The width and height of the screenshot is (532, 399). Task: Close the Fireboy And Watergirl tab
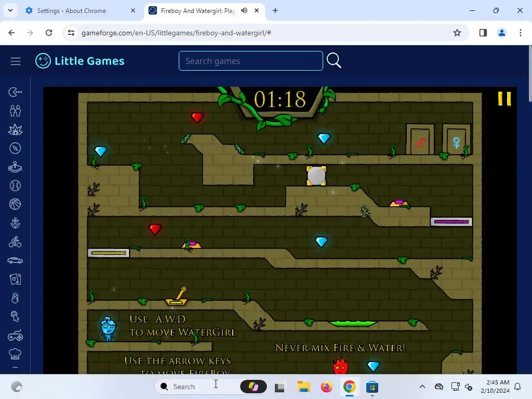(257, 10)
